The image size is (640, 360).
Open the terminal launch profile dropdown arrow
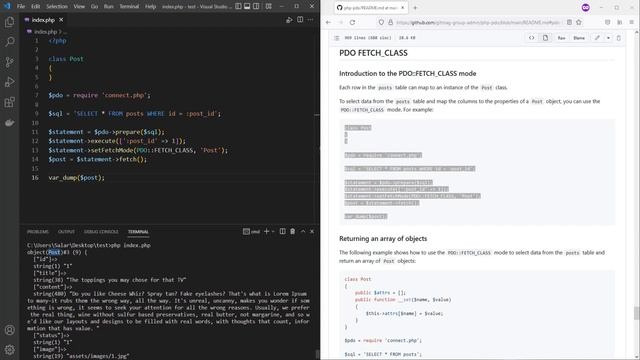pos(273,231)
